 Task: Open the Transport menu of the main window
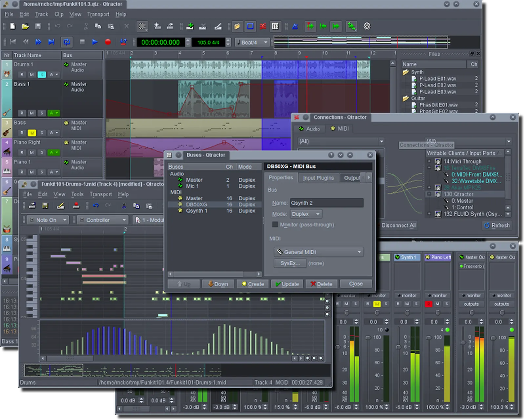click(98, 14)
